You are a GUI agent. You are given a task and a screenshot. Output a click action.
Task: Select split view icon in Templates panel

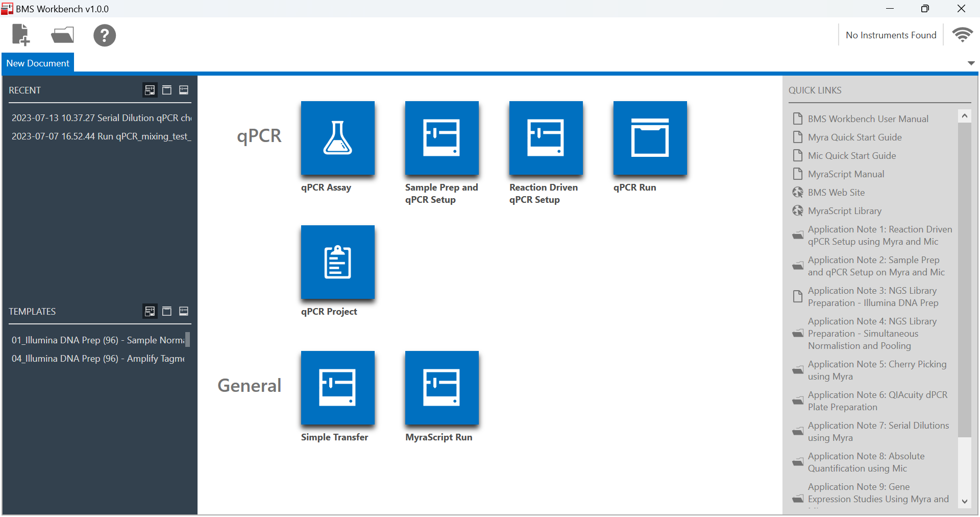[150, 311]
